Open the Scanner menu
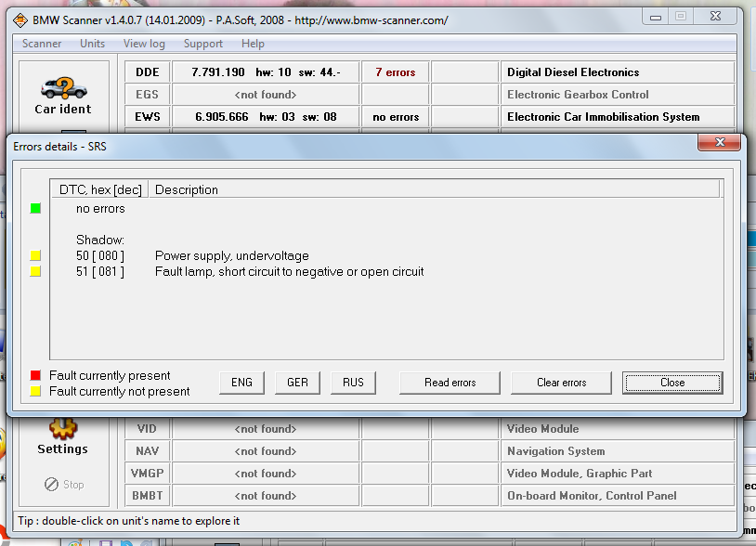The width and height of the screenshot is (756, 546). [x=42, y=44]
